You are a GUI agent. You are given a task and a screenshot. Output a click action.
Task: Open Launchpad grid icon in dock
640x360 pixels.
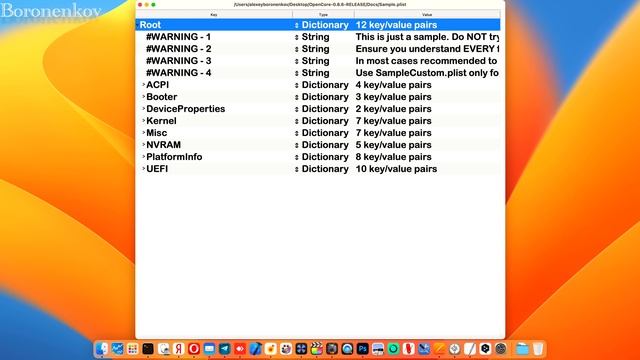pyautogui.click(x=132, y=349)
